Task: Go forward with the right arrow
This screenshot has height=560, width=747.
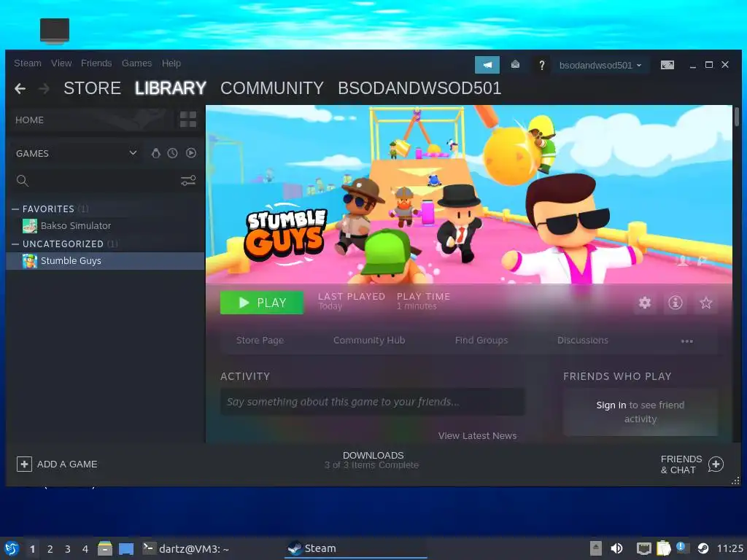Action: click(x=44, y=88)
